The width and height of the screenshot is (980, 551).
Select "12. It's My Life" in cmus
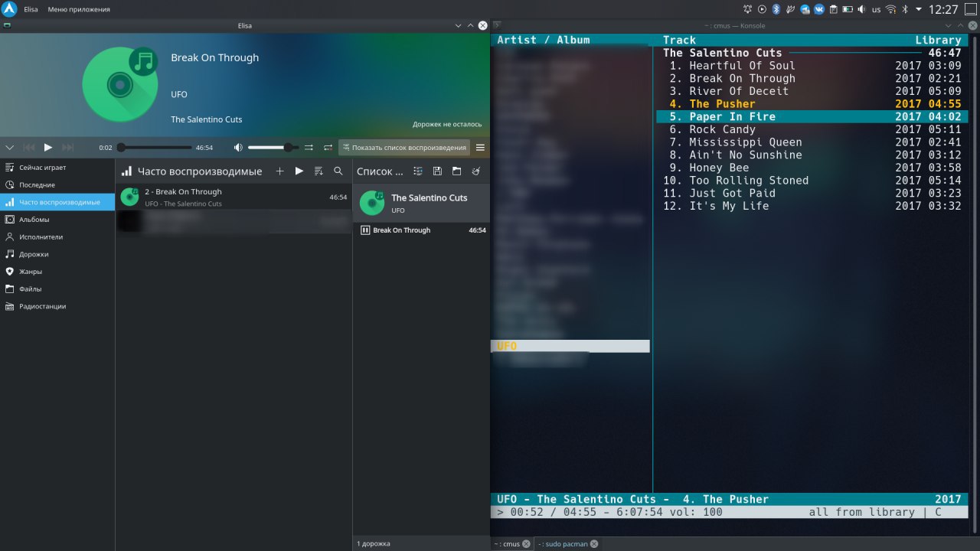[812, 206]
